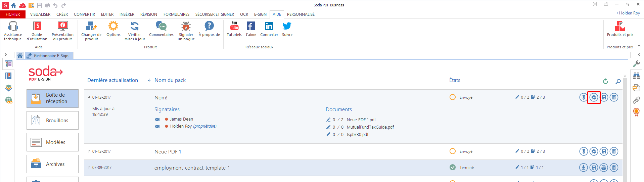The height and width of the screenshot is (182, 644).
Task: Click quick-access Home icon
Action: coord(13,5)
